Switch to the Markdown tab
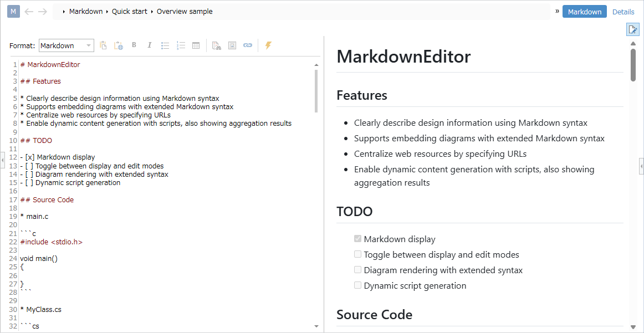 [x=585, y=12]
